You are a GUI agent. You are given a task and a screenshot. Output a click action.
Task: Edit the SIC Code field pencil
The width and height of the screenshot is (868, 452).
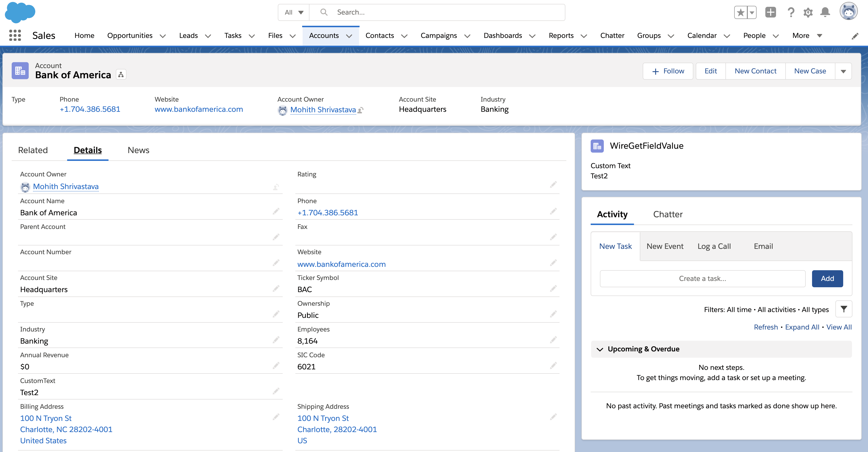point(553,366)
